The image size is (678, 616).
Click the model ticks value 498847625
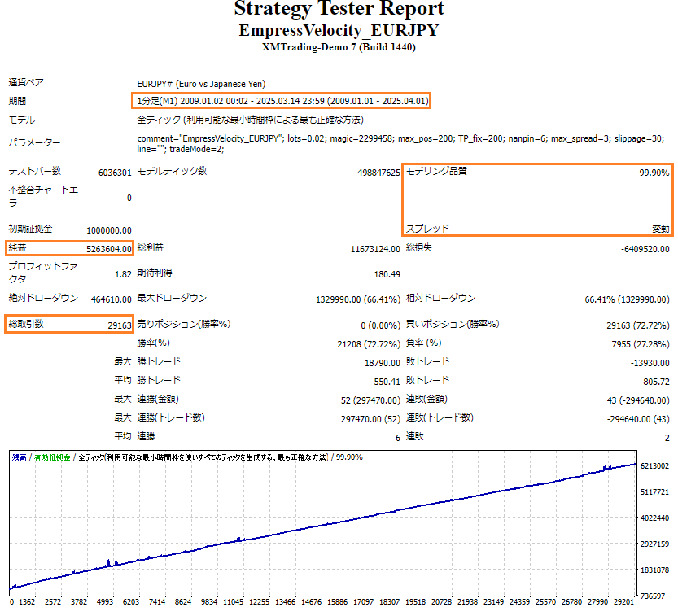pos(378,173)
